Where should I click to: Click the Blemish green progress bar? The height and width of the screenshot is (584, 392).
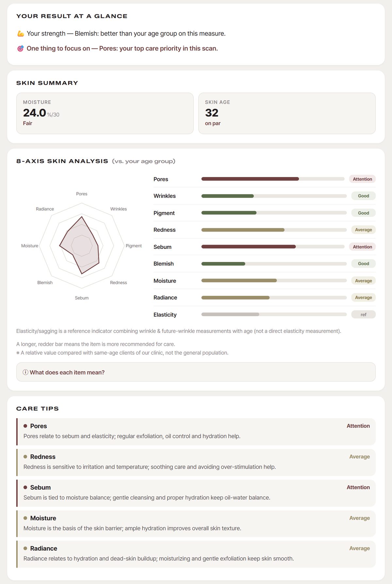(223, 264)
